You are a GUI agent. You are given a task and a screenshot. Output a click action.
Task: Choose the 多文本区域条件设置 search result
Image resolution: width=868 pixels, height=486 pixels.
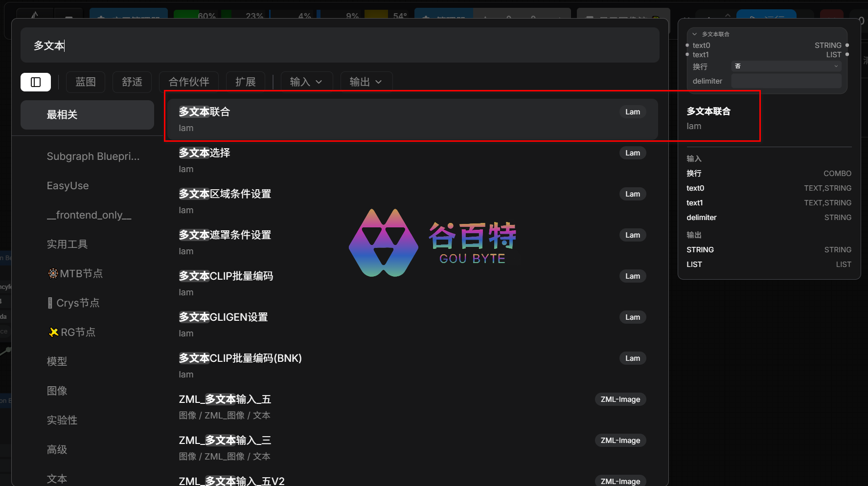[412, 201]
